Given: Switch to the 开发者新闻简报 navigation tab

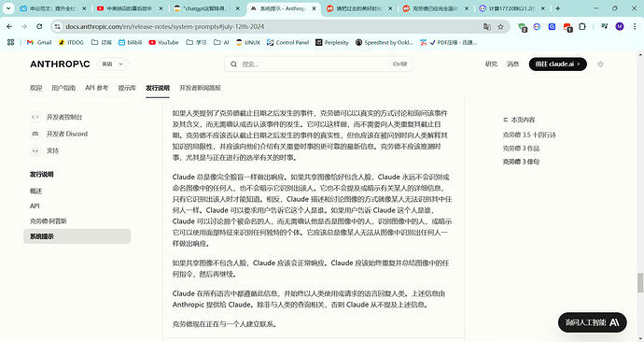Looking at the screenshot, I should coord(200,88).
